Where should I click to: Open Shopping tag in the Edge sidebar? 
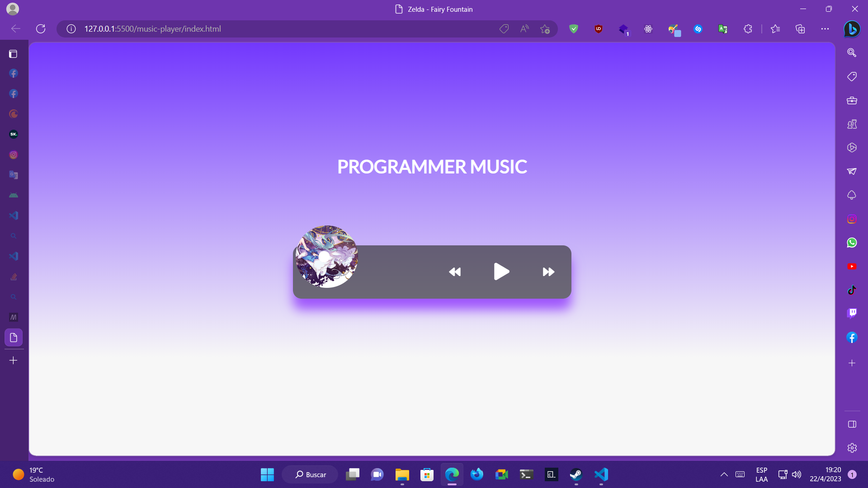click(x=852, y=76)
